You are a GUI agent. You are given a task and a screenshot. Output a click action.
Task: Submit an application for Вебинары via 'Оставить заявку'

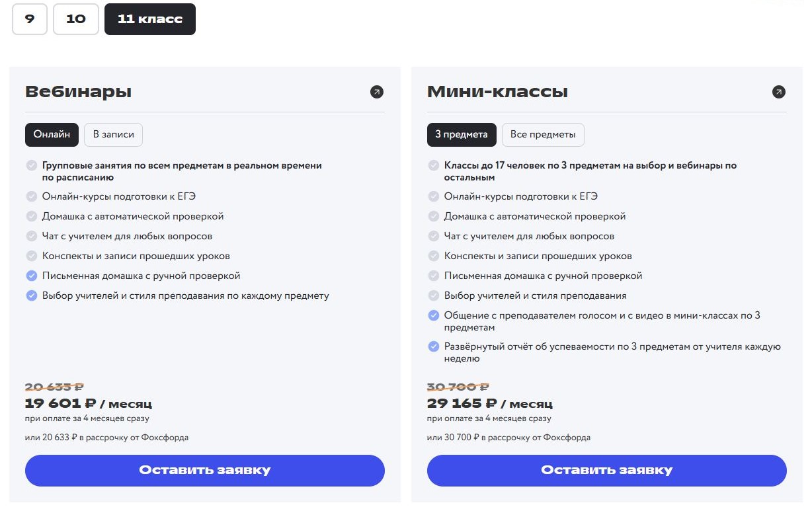point(205,470)
